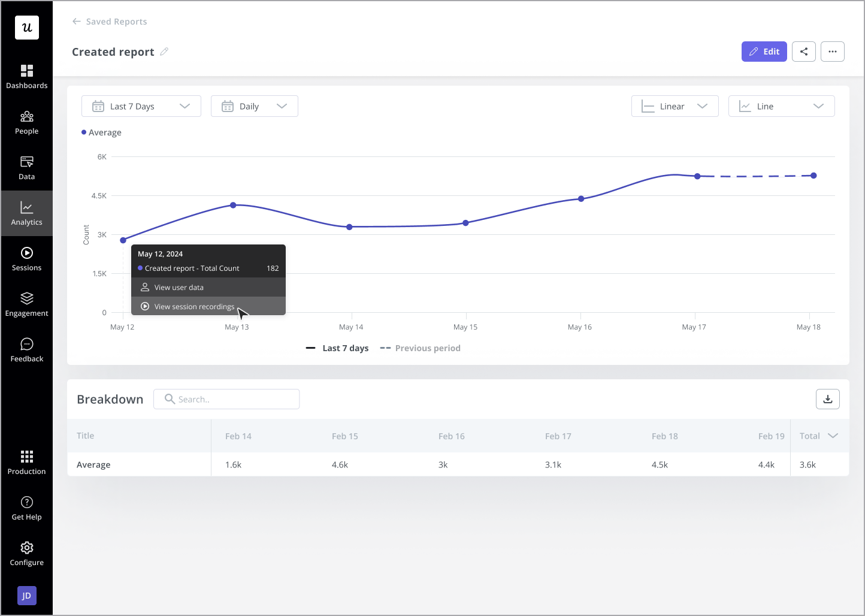865x616 pixels.
Task: Go back to Saved Reports
Action: 110,22
